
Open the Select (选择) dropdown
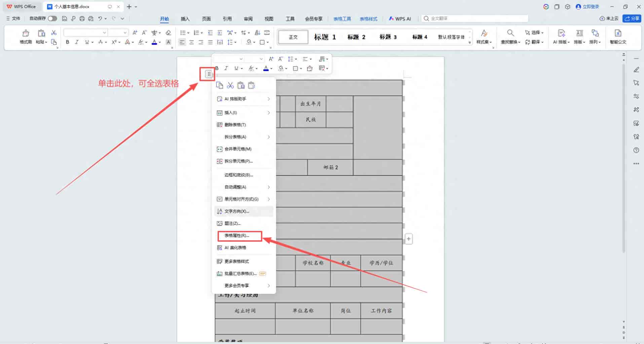pos(534,33)
